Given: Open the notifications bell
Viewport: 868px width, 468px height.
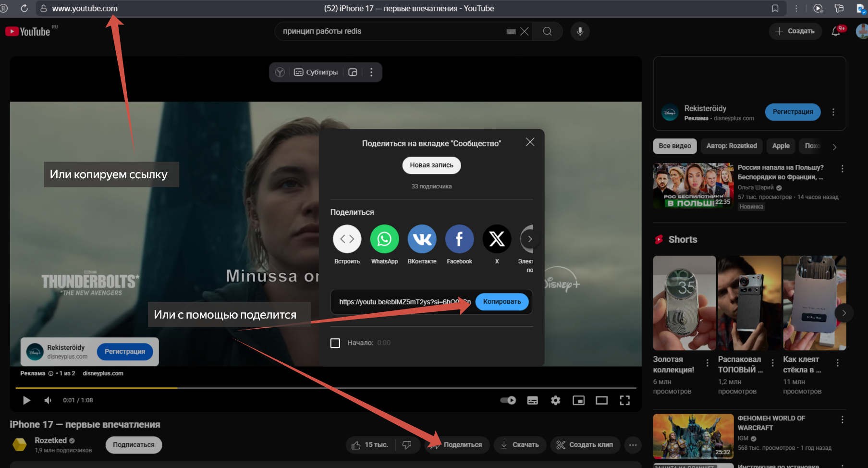Looking at the screenshot, I should pos(836,32).
